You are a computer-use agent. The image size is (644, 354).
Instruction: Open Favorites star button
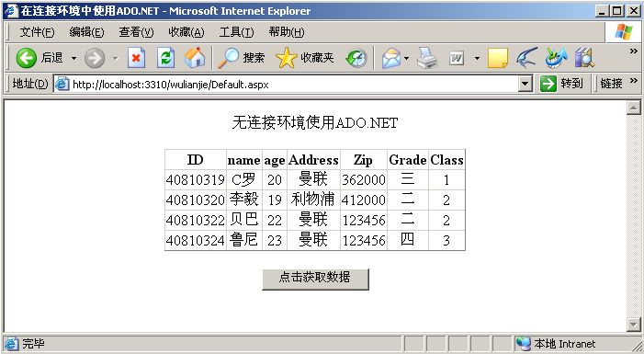(305, 58)
